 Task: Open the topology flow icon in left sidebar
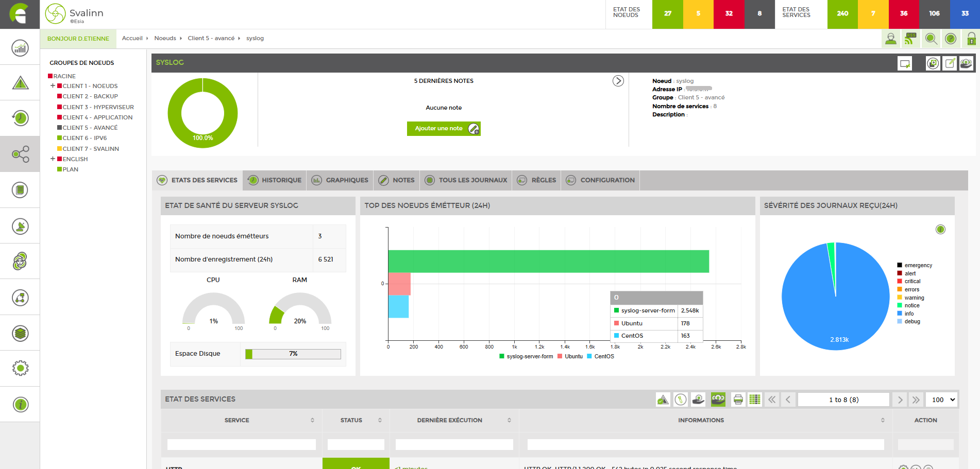tap(20, 298)
